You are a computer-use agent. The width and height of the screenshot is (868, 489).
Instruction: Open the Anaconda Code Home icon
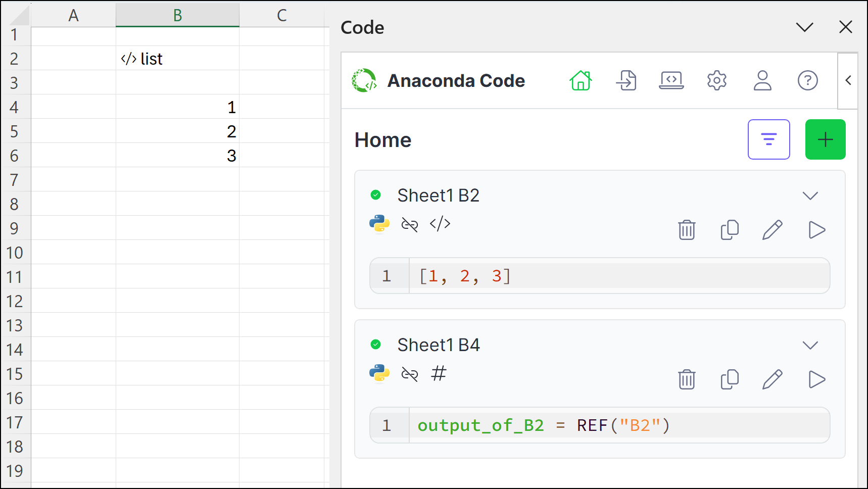pyautogui.click(x=581, y=80)
